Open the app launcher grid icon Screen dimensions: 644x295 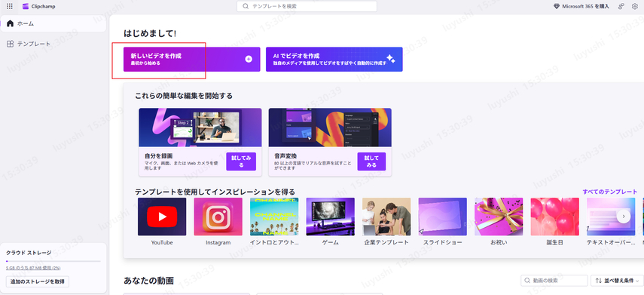coord(10,6)
